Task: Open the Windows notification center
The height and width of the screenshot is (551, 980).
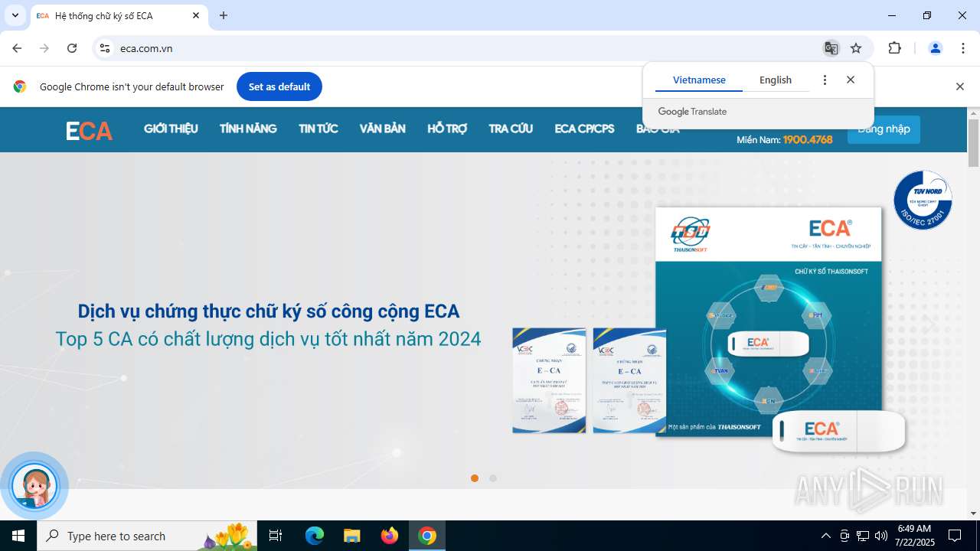Action: (955, 536)
